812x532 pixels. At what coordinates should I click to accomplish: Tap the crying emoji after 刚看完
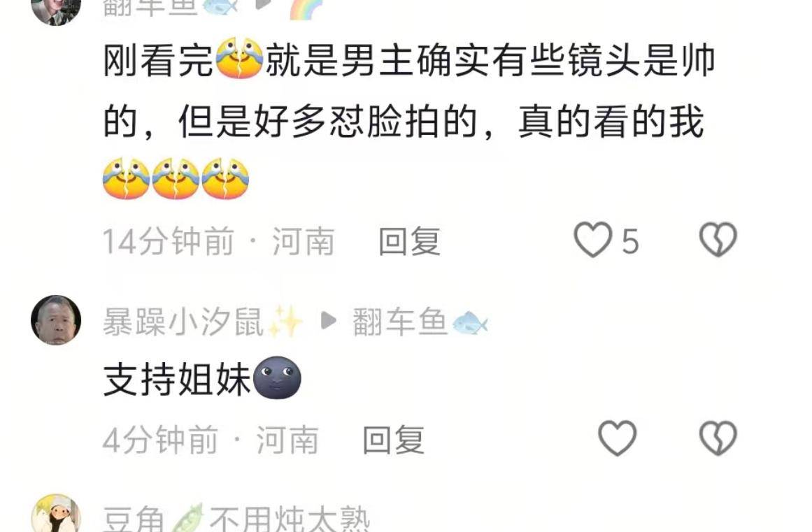click(239, 58)
